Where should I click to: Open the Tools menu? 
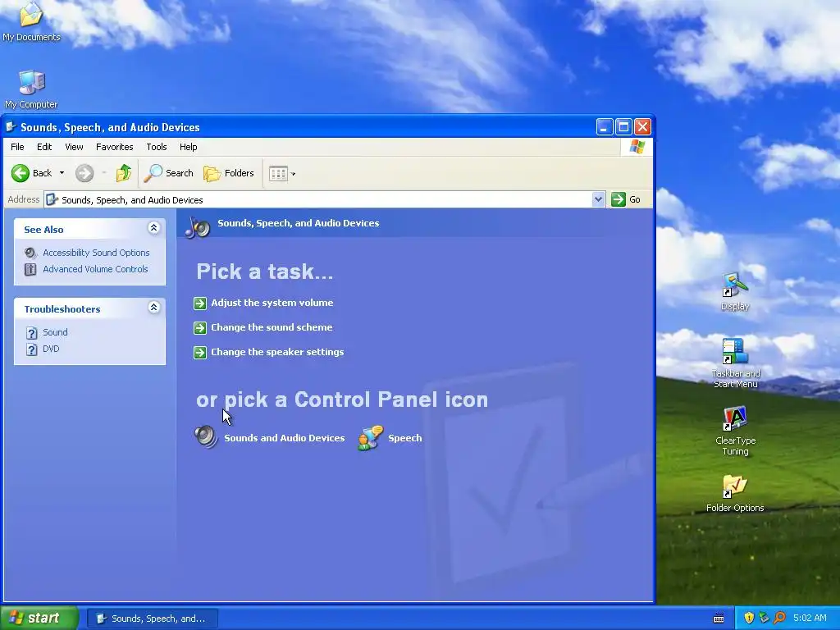pos(157,147)
